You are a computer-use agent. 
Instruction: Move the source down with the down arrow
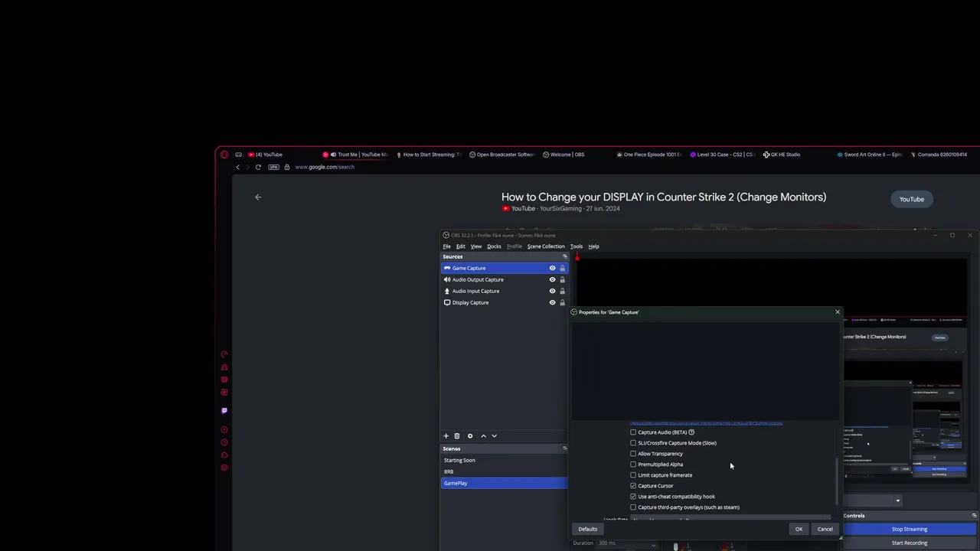click(494, 436)
